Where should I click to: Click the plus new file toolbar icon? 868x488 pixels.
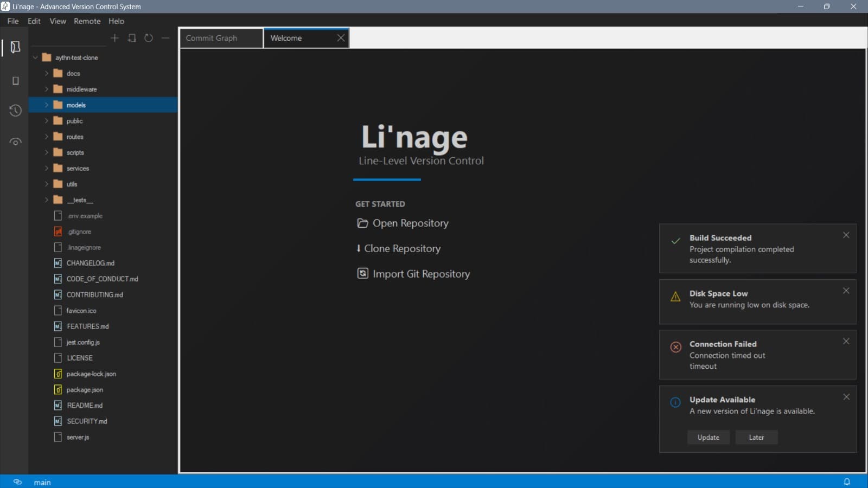pyautogui.click(x=114, y=38)
